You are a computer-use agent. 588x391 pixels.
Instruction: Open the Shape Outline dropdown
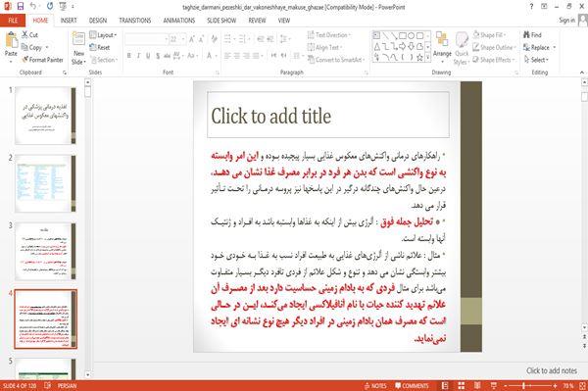click(x=494, y=47)
